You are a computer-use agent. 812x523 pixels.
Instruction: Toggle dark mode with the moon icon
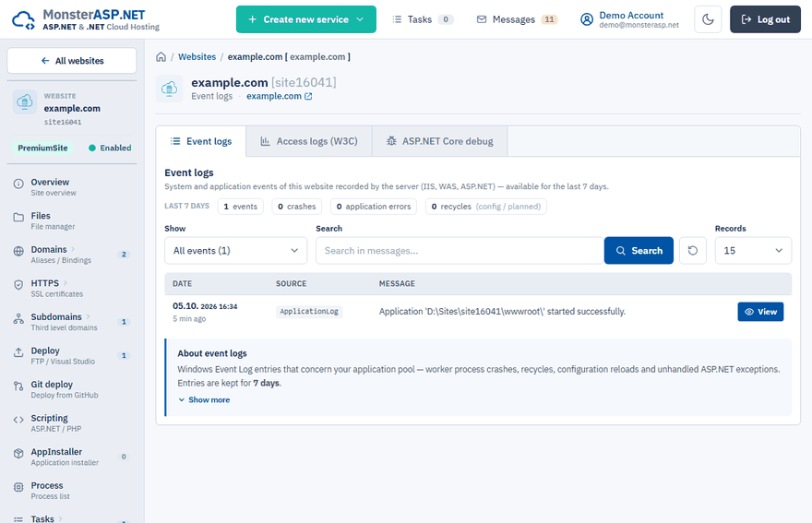pyautogui.click(x=708, y=19)
